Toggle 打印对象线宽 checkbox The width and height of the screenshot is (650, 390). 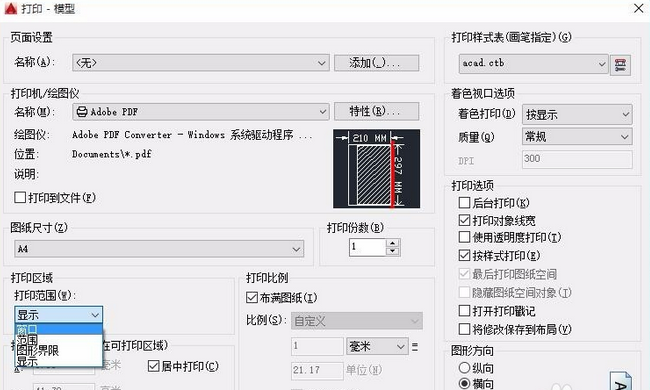pos(464,220)
